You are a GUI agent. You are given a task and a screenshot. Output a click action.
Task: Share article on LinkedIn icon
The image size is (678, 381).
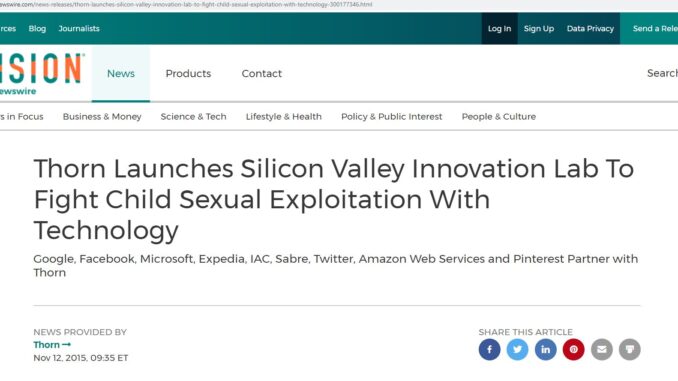click(545, 349)
